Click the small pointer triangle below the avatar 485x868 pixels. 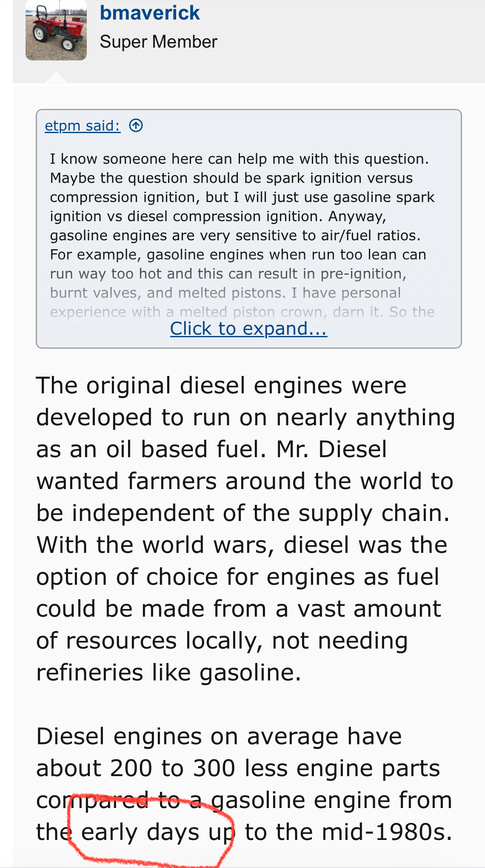(56, 79)
